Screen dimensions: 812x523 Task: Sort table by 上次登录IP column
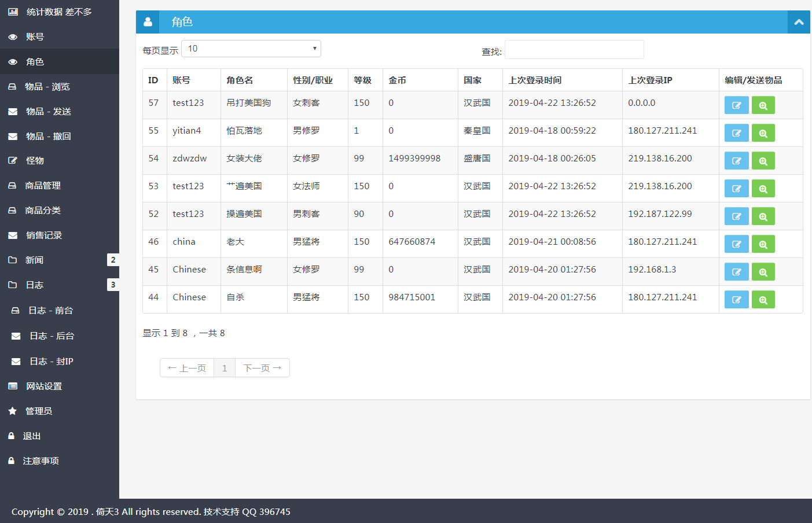pos(671,80)
